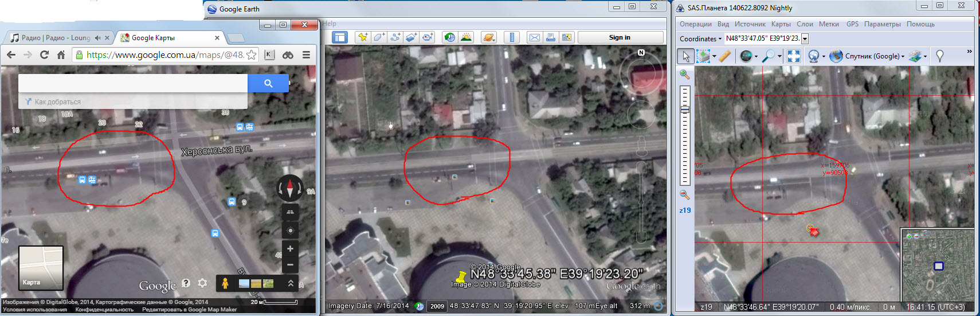Click the placemark pin icon in SAS.Planet
Viewport: 980px width, 316px height.
[939, 56]
